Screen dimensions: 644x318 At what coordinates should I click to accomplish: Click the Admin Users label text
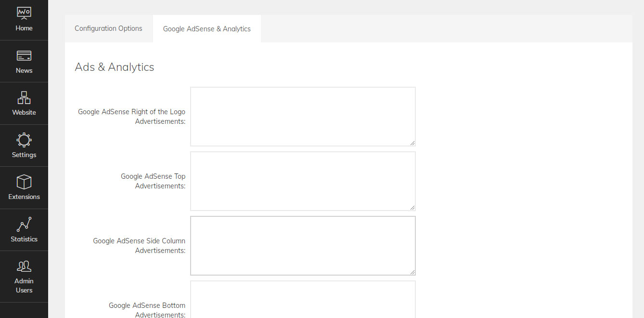click(x=24, y=285)
